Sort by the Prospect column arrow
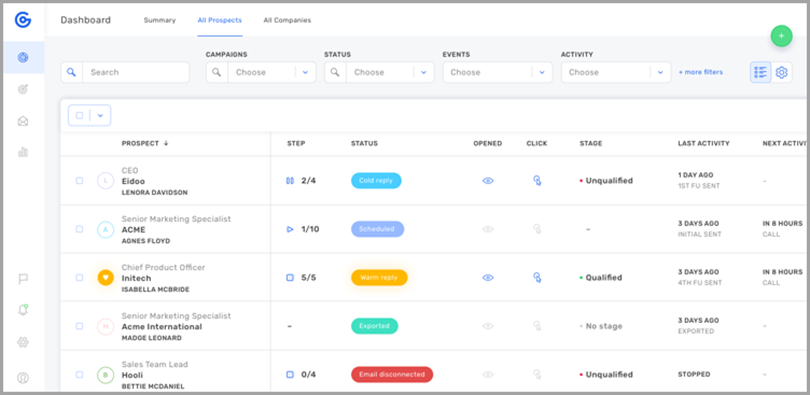Viewport: 810px width, 395px height. (166, 144)
